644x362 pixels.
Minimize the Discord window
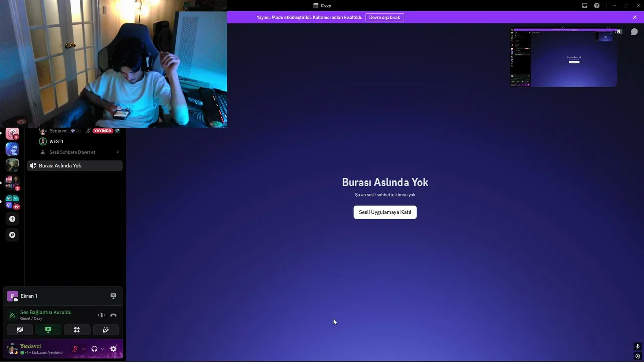614,6
